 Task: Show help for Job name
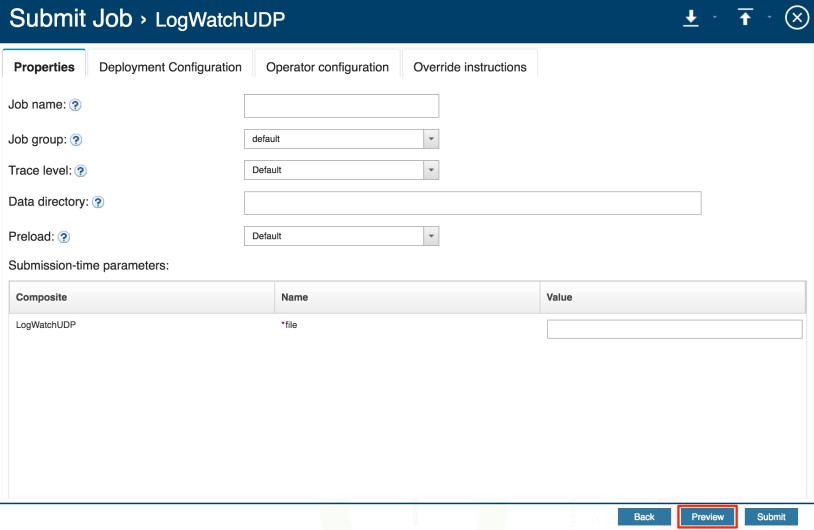tap(75, 105)
